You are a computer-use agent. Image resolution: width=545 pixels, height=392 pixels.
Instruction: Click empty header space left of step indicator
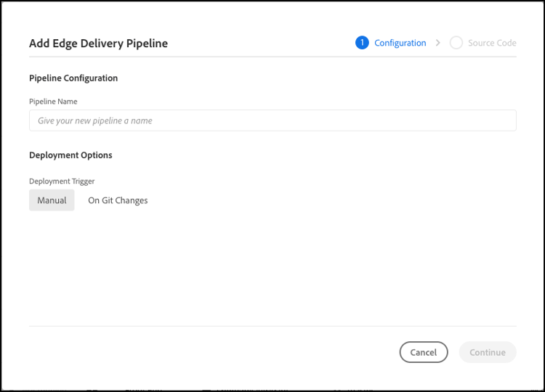coord(262,43)
